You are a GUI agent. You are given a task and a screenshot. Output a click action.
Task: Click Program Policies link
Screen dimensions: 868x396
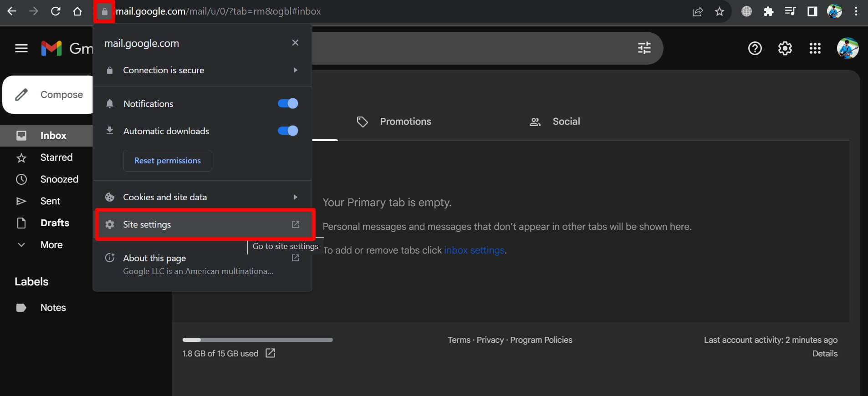tap(541, 340)
